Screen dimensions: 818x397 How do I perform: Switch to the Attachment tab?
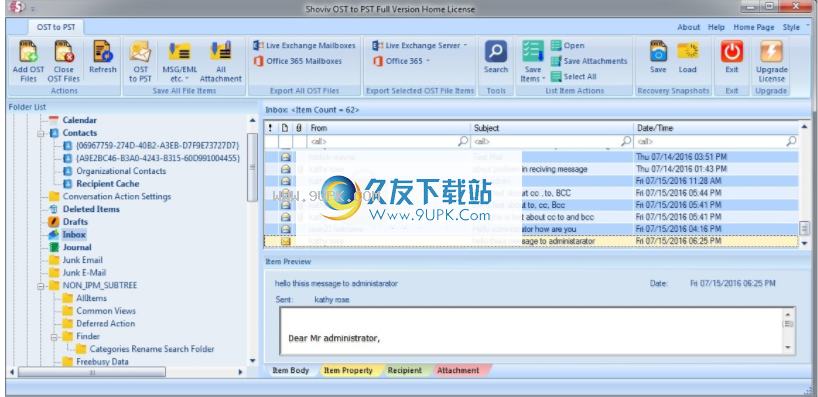(458, 370)
